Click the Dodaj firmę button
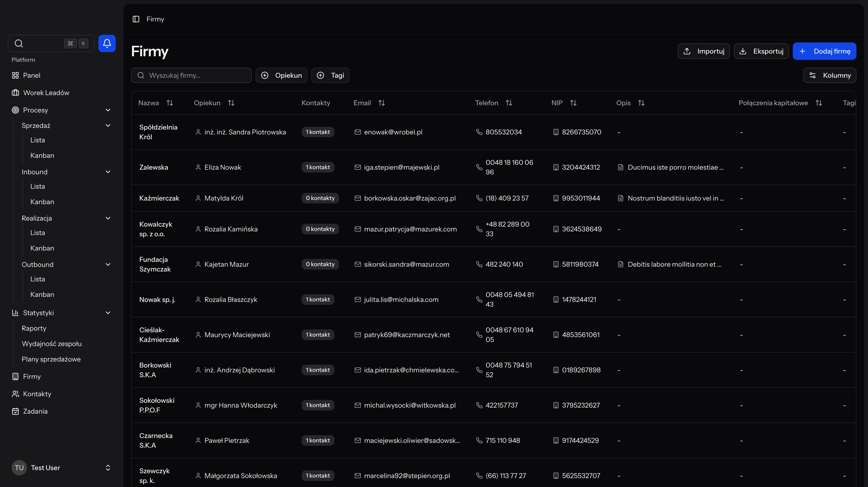Screen dimensions: 868x487 tap(824, 51)
